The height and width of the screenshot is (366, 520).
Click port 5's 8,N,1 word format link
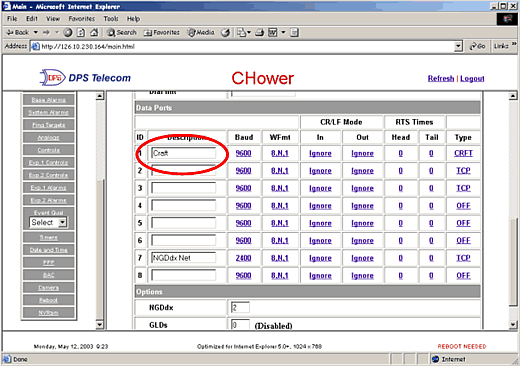click(280, 223)
